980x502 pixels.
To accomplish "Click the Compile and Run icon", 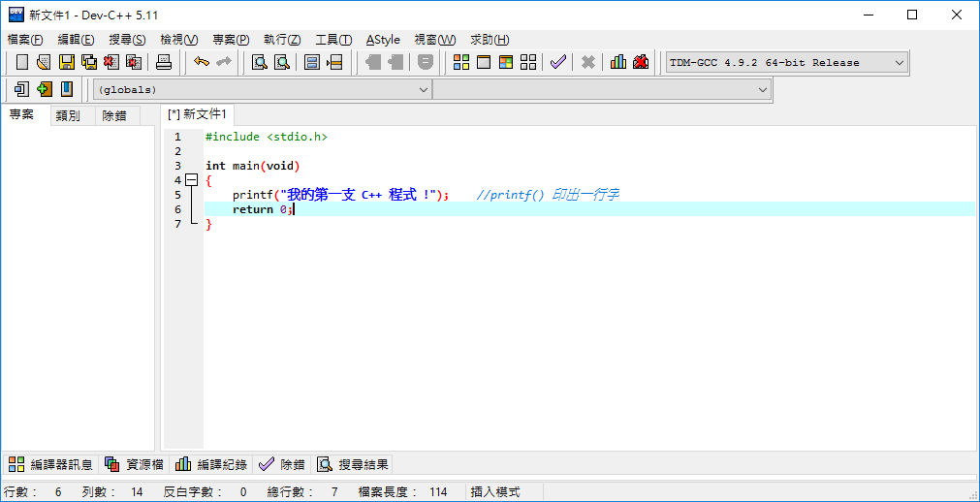I will 506,62.
